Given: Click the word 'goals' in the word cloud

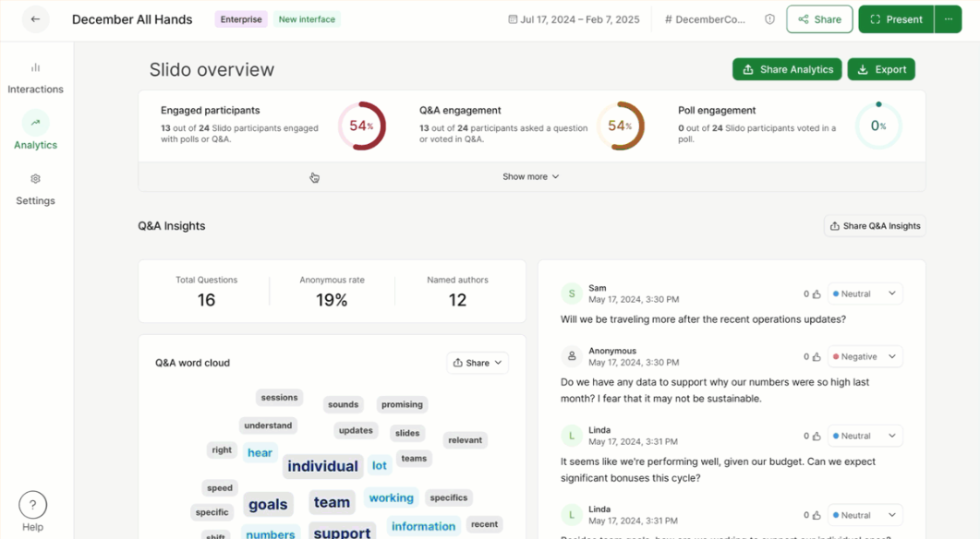Looking at the screenshot, I should coord(268,504).
